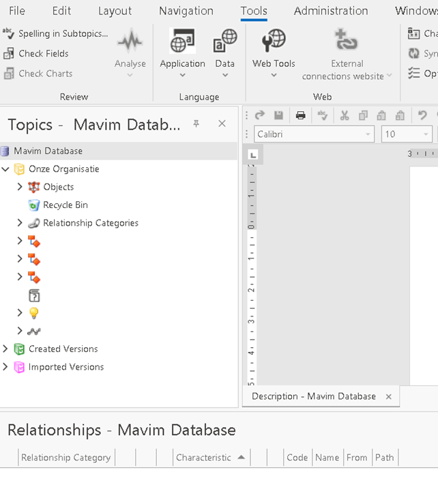The width and height of the screenshot is (438, 504).
Task: Expand the first orange process node
Action: click(x=20, y=241)
